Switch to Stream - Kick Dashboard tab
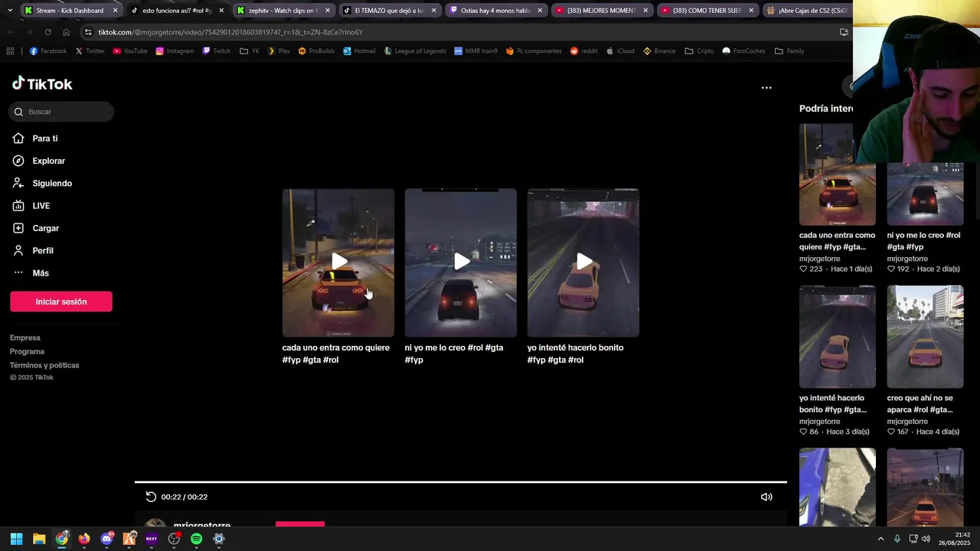980x551 pixels. 70,11
